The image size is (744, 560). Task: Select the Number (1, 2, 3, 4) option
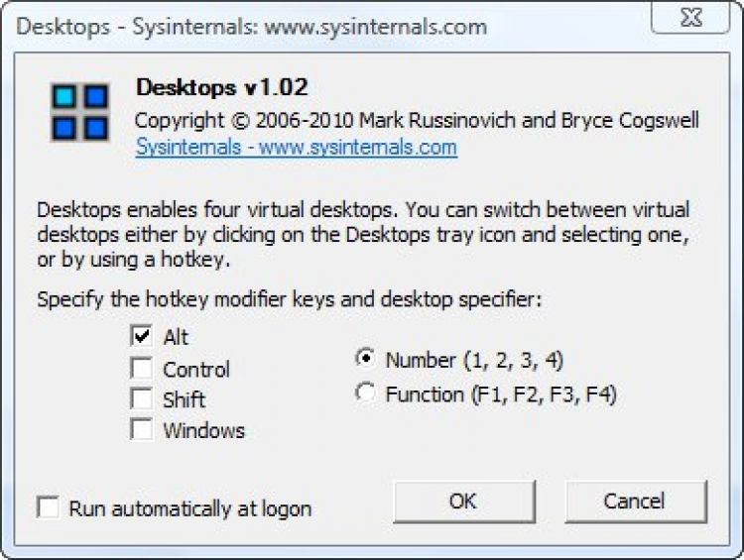point(365,360)
